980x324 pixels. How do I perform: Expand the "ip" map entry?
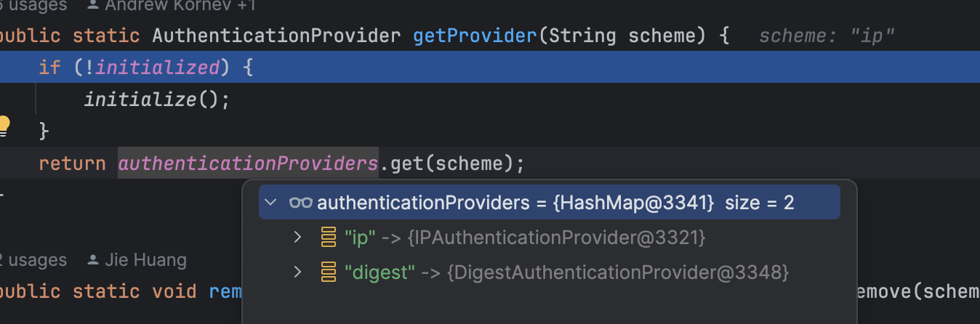point(297,238)
